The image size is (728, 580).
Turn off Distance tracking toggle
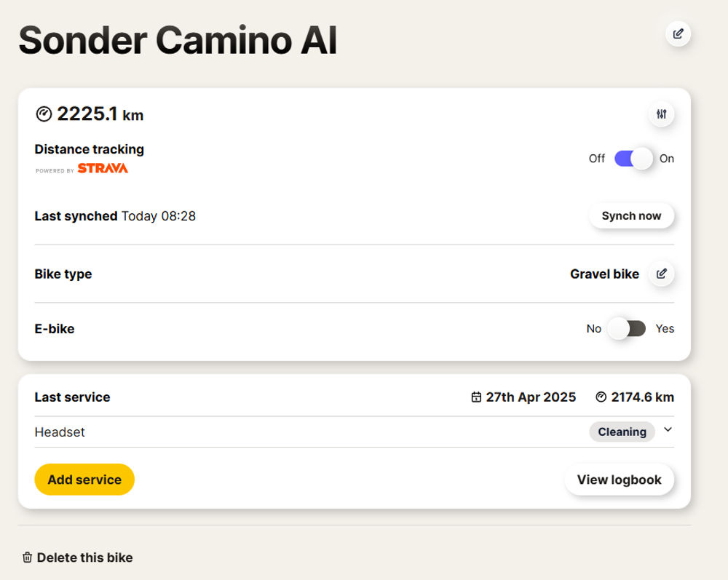click(x=633, y=159)
